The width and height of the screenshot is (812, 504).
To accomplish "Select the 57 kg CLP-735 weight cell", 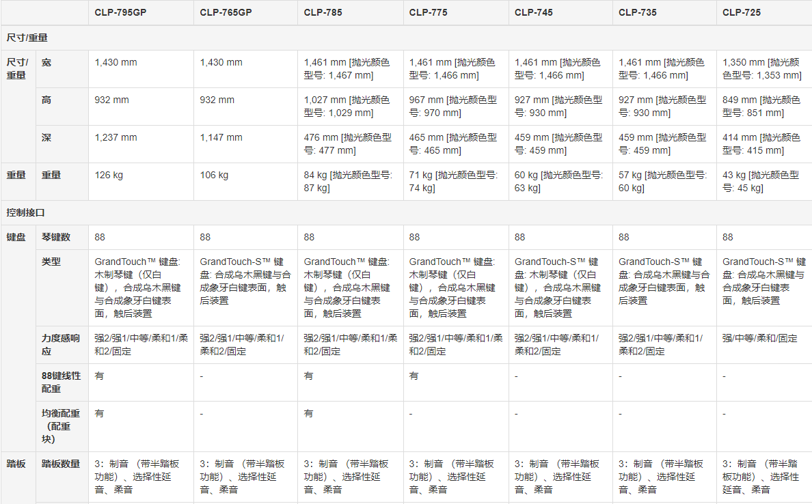I will pyautogui.click(x=664, y=182).
